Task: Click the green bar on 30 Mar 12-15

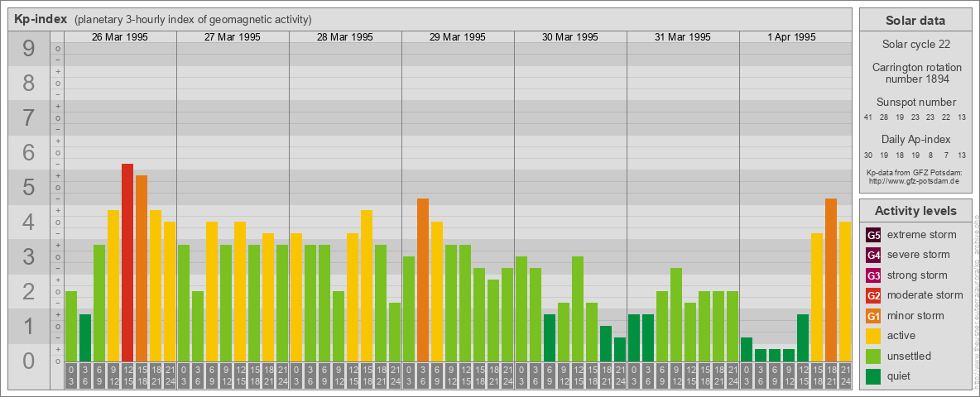Action: point(578,309)
